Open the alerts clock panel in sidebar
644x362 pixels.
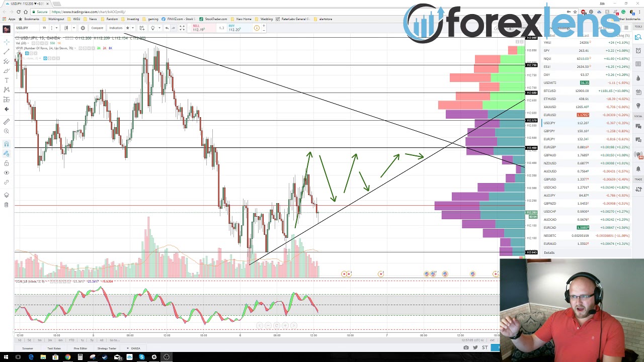(x=638, y=51)
